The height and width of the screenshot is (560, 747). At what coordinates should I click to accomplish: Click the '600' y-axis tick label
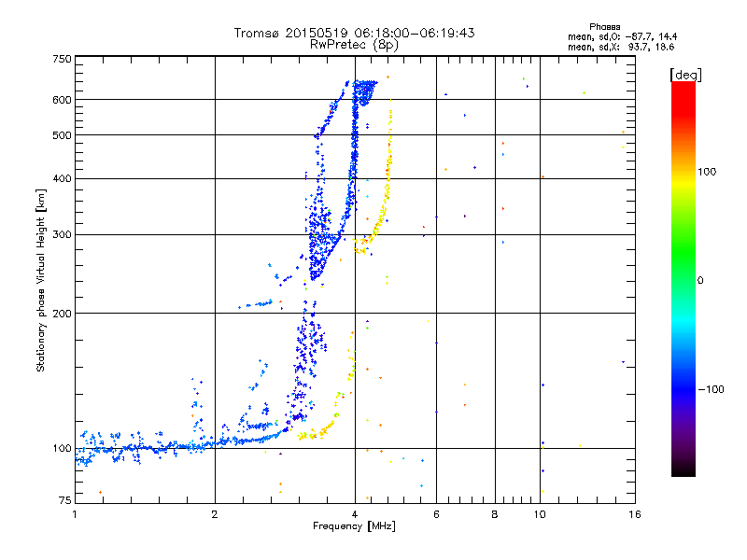point(62,100)
